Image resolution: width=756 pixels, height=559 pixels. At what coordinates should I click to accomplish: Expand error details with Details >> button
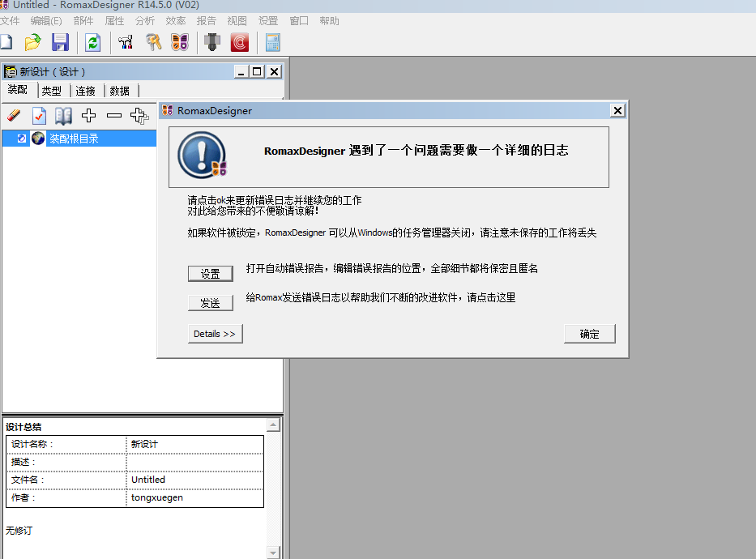pyautogui.click(x=215, y=334)
